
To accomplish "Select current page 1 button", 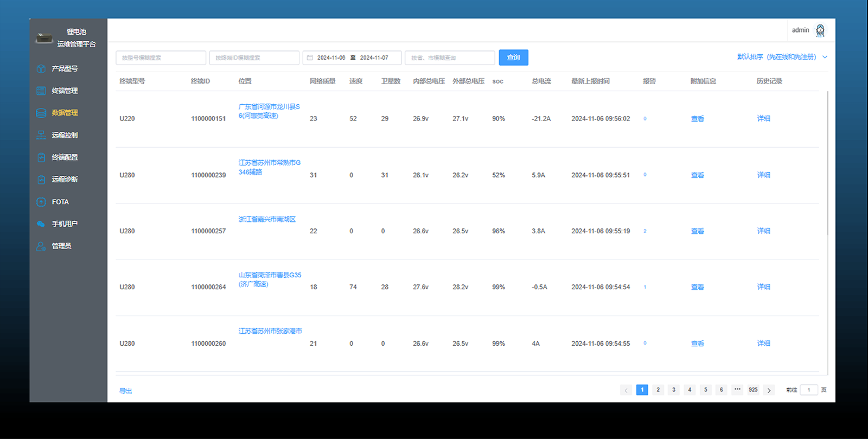I will 642,390.
